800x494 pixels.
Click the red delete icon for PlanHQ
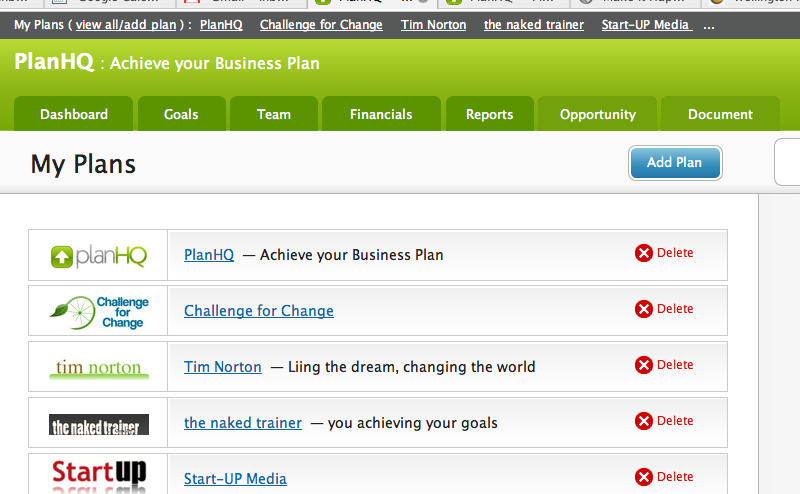644,253
